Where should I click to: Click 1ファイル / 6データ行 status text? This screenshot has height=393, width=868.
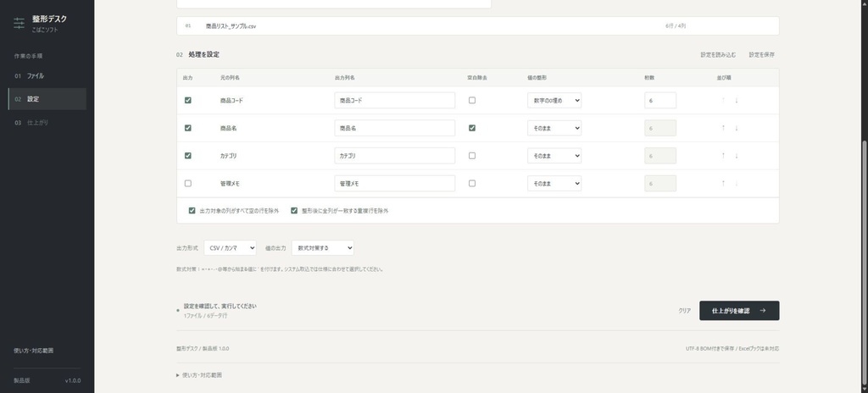(x=205, y=316)
